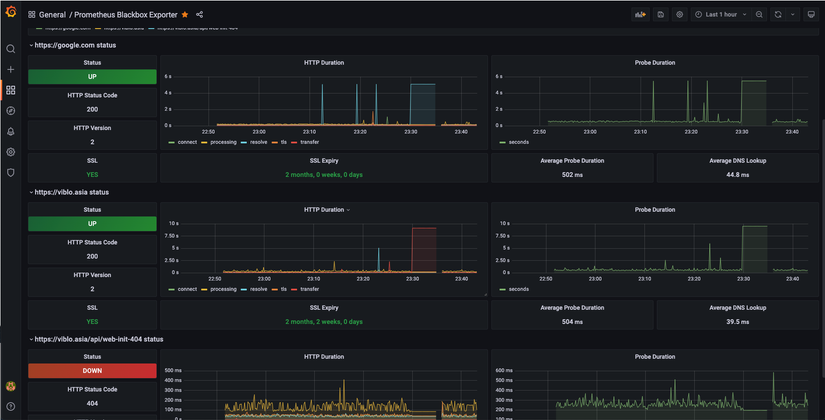The image size is (825, 420).
Task: Click the 404 HTTP status code value
Action: point(92,404)
